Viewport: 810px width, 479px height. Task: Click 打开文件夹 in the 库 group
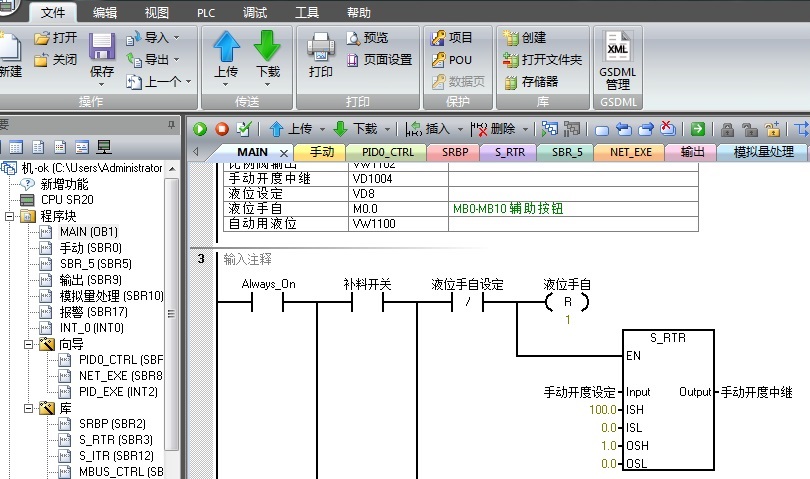tap(543, 60)
